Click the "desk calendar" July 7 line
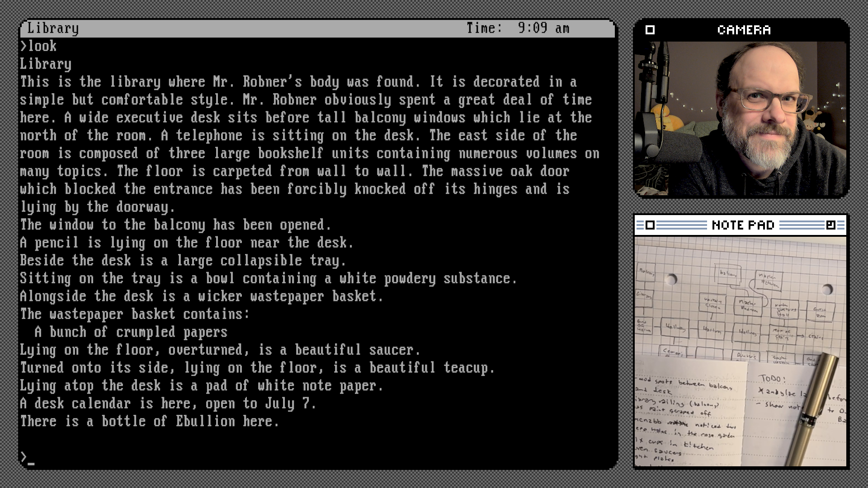 click(x=168, y=404)
